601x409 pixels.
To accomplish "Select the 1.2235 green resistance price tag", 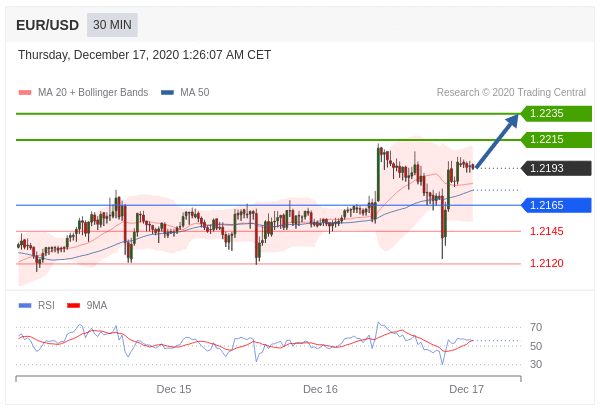I will [557, 113].
